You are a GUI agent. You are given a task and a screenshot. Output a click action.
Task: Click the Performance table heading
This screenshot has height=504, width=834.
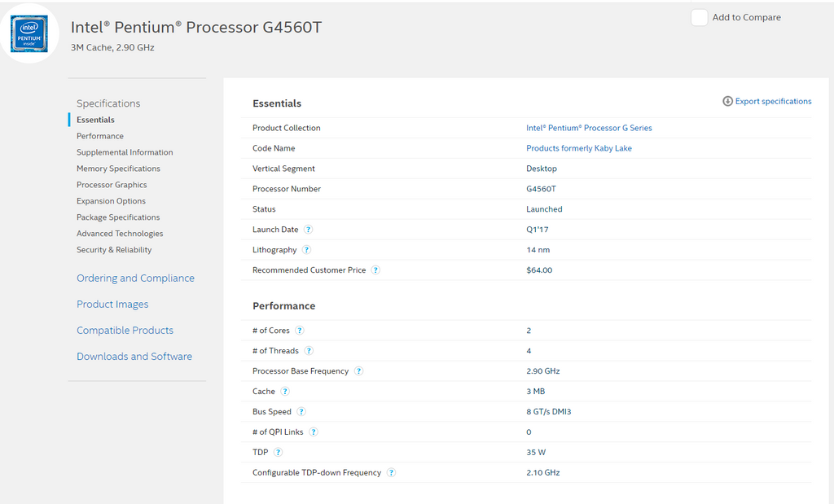283,306
